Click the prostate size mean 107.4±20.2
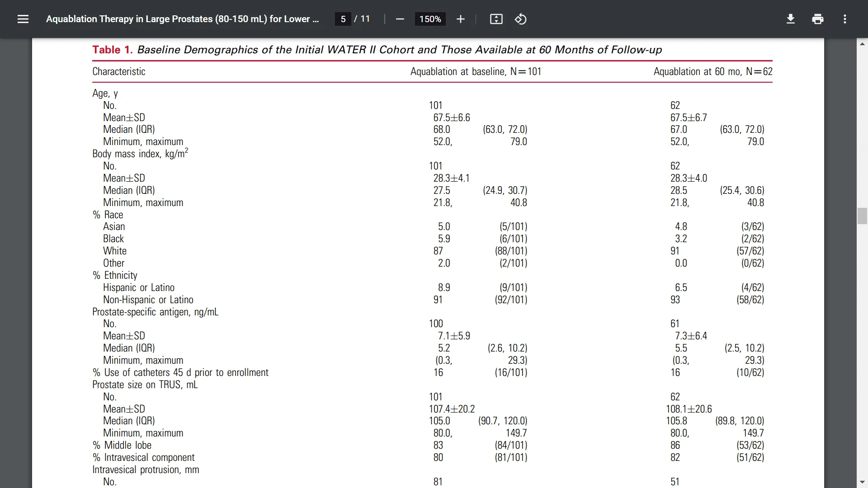The height and width of the screenshot is (488, 868). click(x=452, y=409)
